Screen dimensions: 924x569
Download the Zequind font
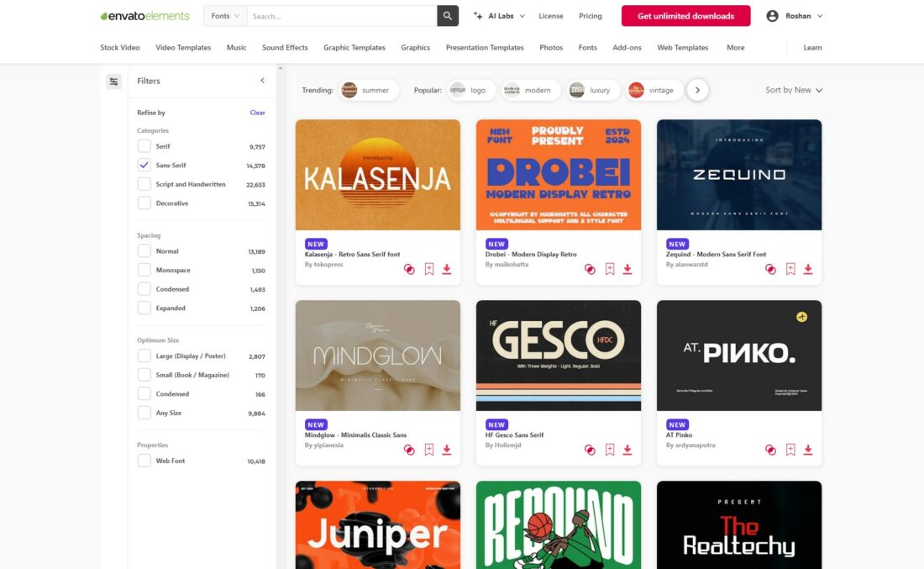click(x=807, y=269)
